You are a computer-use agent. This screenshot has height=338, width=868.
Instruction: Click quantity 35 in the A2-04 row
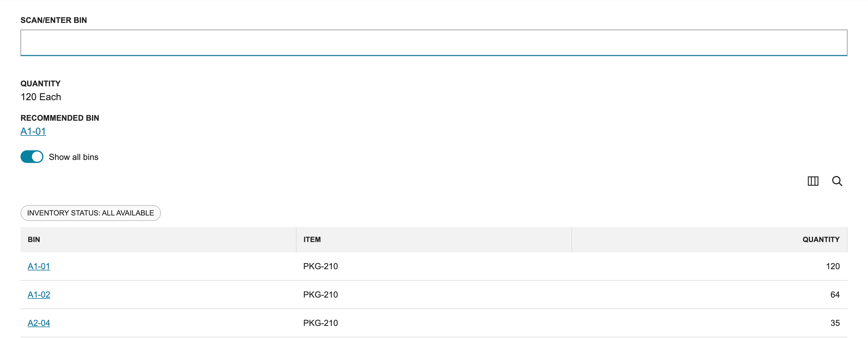pos(835,323)
